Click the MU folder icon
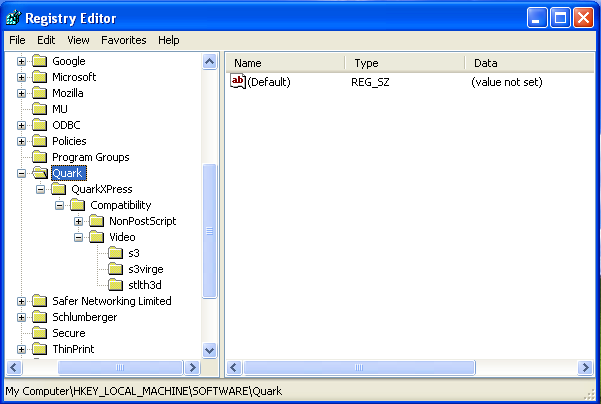Screen dimensions: 601x404 [x=39, y=109]
